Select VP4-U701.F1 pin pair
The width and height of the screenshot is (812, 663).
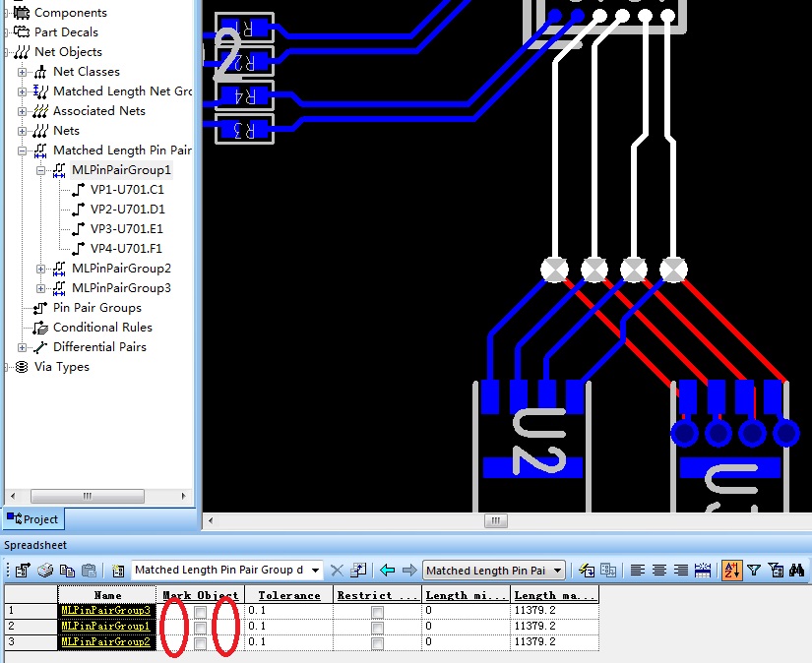click(x=126, y=249)
